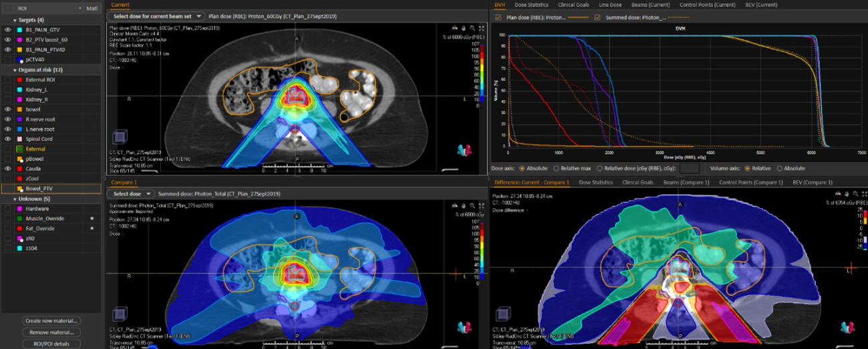Select Relative dose cGy (RBE) option
Viewport: 868px width, 349px height.
point(600,168)
